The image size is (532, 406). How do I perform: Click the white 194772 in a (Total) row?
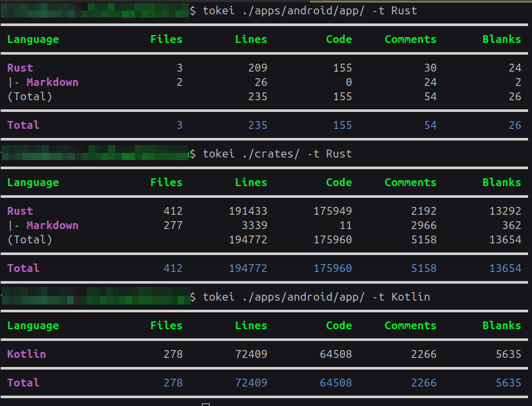click(x=248, y=240)
